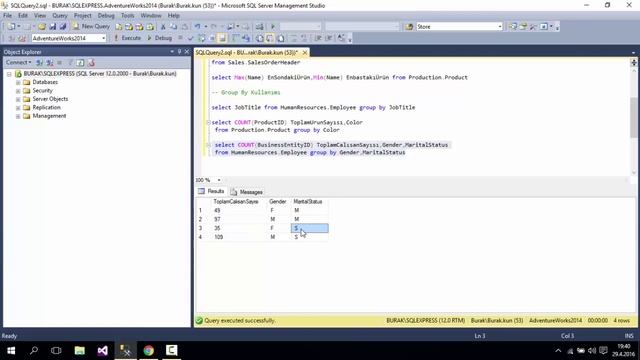The width and height of the screenshot is (640, 360).
Task: Open Visual Studio from the taskbar
Action: pyautogui.click(x=102, y=351)
